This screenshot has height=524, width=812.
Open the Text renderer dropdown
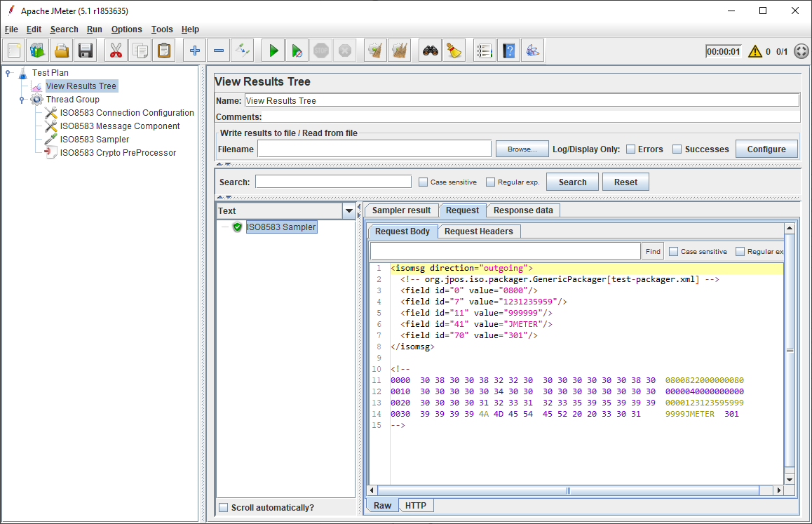tap(349, 210)
